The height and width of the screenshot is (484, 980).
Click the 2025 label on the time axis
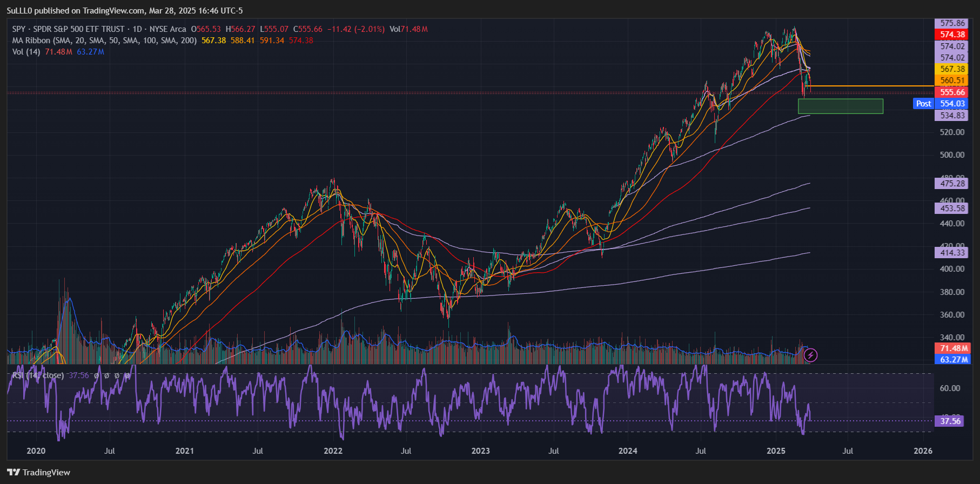click(x=776, y=451)
